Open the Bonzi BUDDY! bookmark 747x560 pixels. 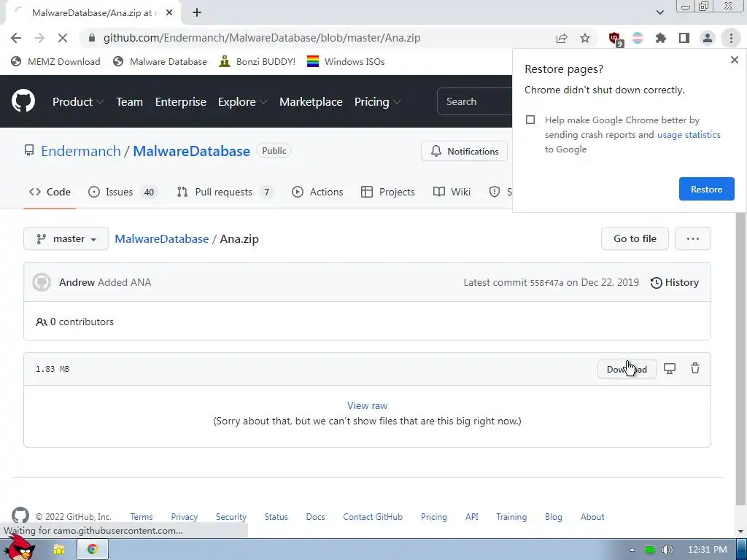coord(258,61)
